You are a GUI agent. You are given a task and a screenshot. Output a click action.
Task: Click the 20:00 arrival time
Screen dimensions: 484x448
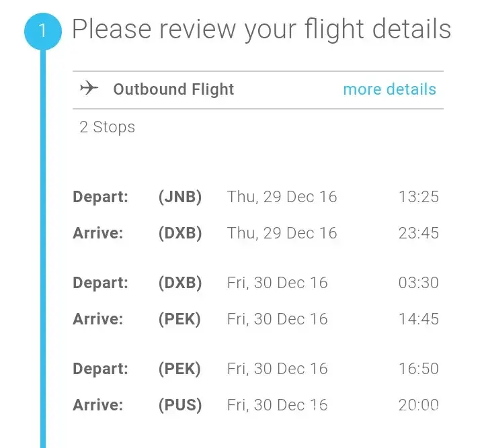click(418, 405)
